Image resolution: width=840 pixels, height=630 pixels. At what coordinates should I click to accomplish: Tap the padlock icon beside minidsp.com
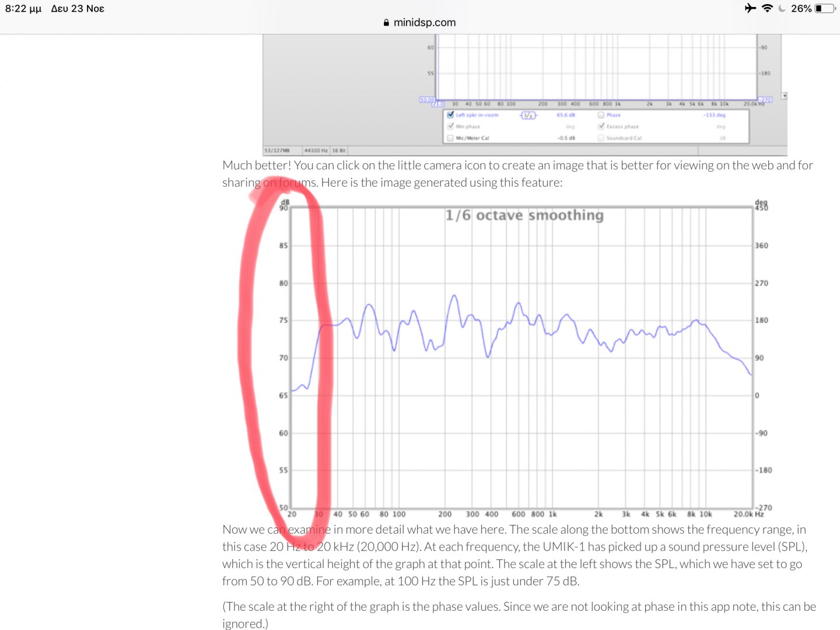[386, 23]
